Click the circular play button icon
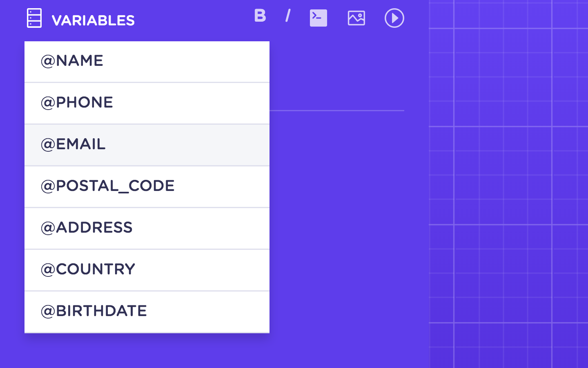The image size is (588, 368). tap(394, 18)
